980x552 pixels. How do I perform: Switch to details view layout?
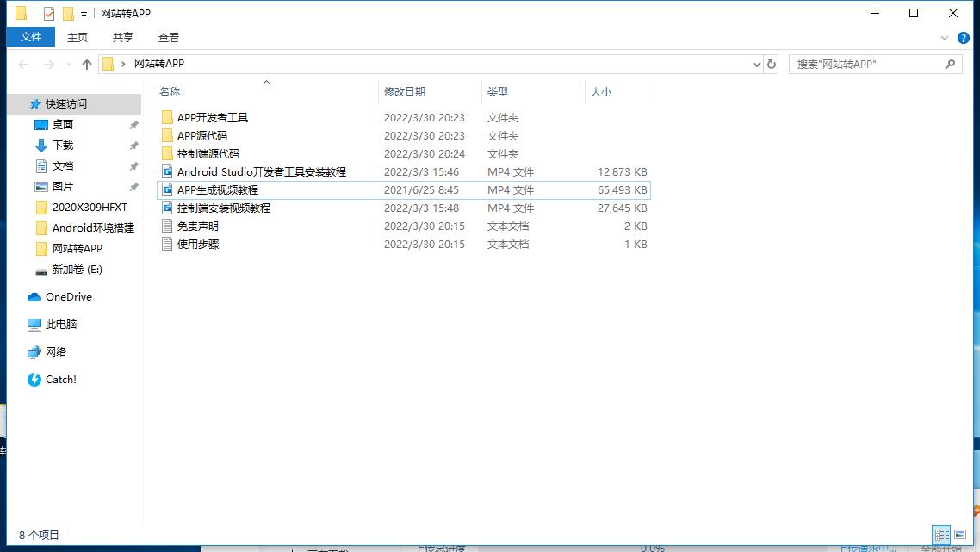pyautogui.click(x=941, y=535)
